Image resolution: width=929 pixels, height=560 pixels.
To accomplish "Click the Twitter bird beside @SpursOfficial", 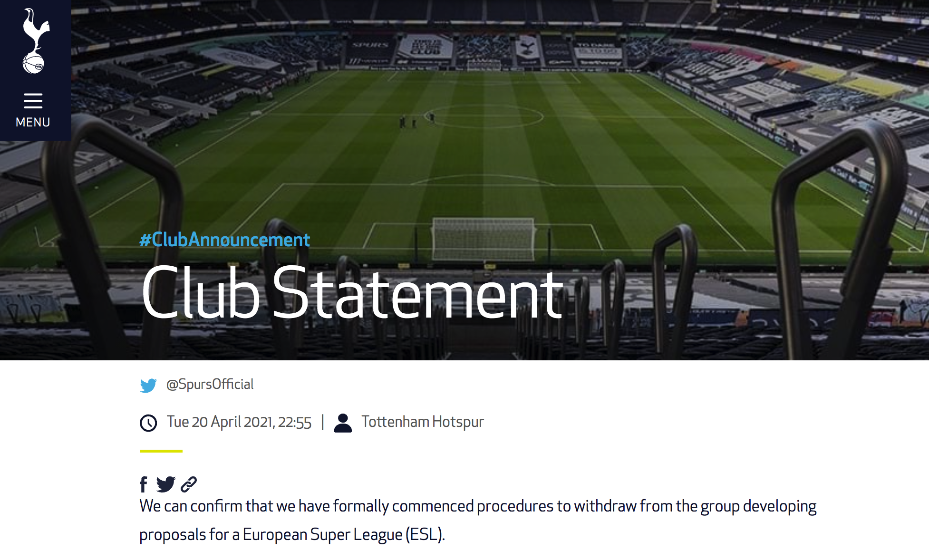I will (x=148, y=385).
